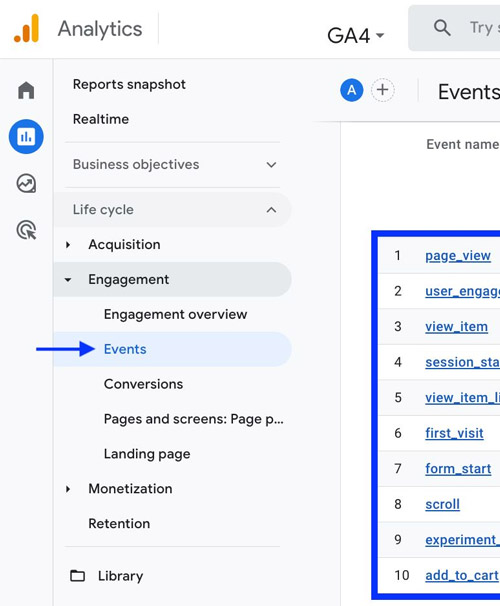Select the Reports bar chart icon
This screenshot has width=500, height=606.
click(x=26, y=136)
